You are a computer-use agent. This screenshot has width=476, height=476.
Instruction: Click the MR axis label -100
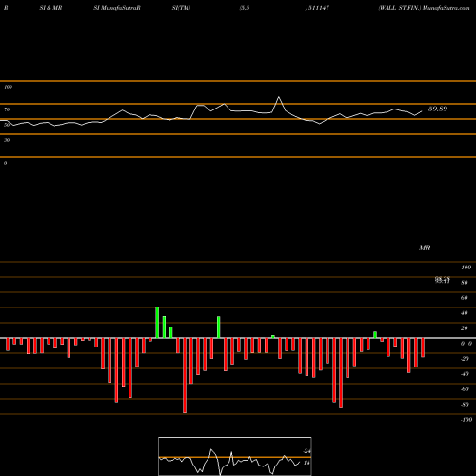466,420
